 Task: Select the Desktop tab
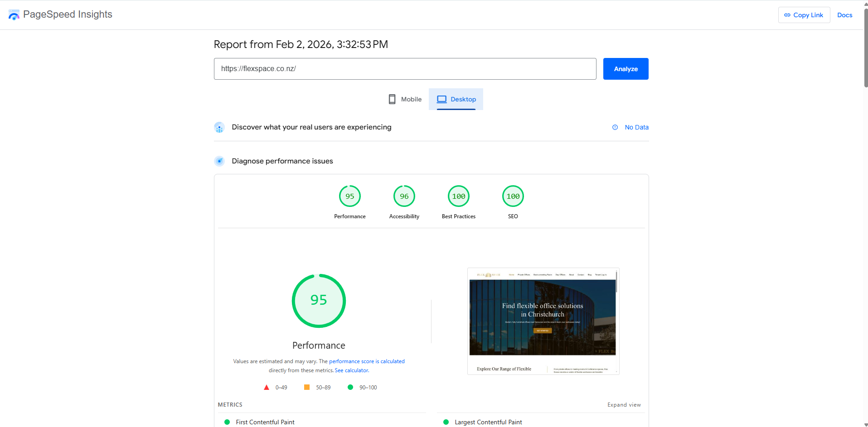point(456,99)
